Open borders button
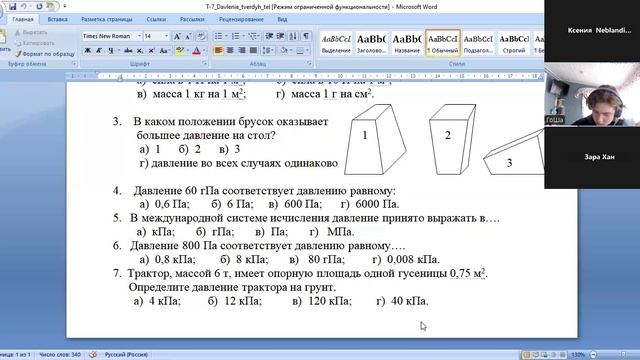This screenshot has height=360, width=640. (x=300, y=51)
